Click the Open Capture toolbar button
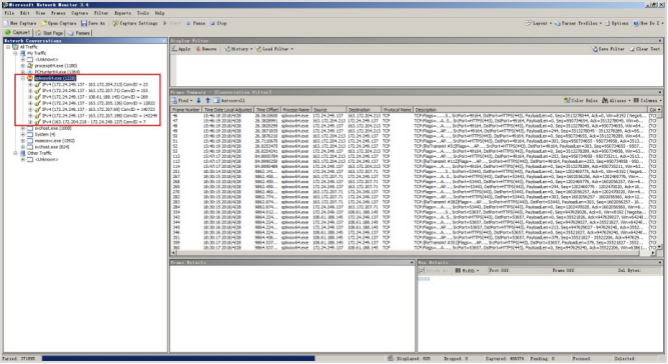The height and width of the screenshot is (364, 668). click(58, 23)
